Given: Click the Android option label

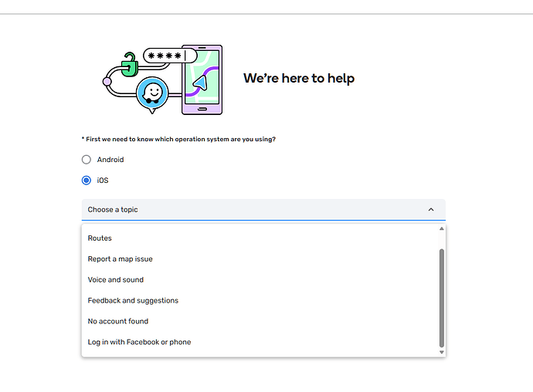Looking at the screenshot, I should [x=110, y=160].
